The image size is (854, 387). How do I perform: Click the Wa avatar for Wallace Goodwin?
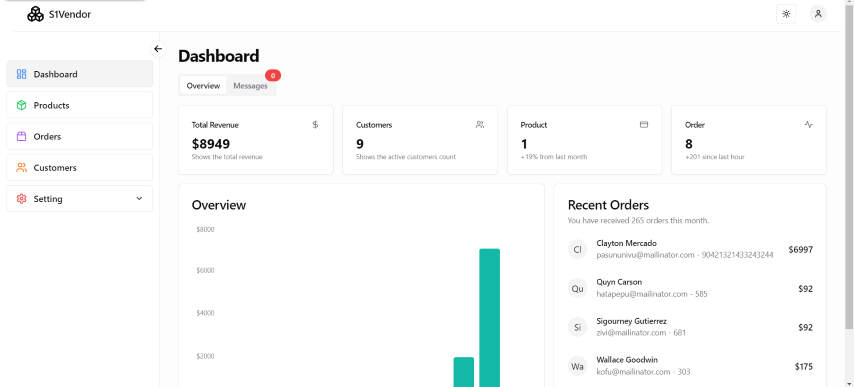tap(577, 366)
